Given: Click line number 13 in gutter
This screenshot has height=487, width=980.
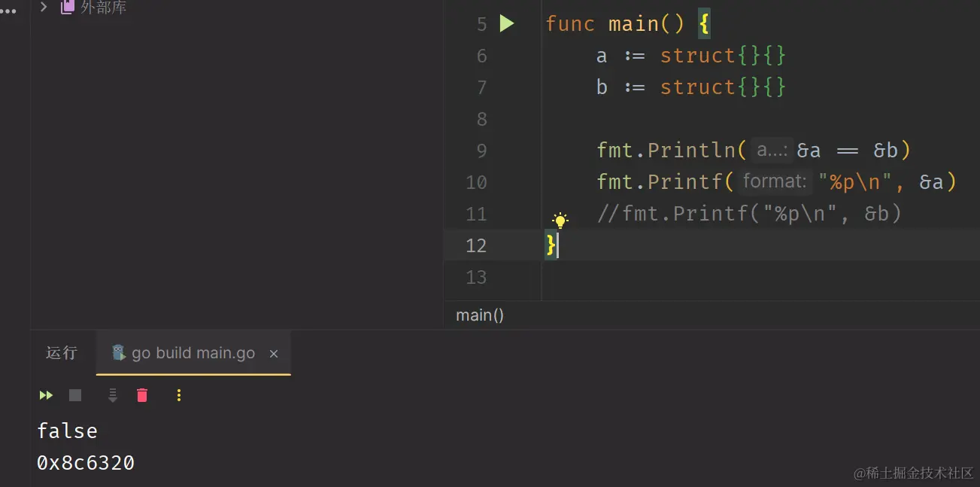Looking at the screenshot, I should click(476, 277).
